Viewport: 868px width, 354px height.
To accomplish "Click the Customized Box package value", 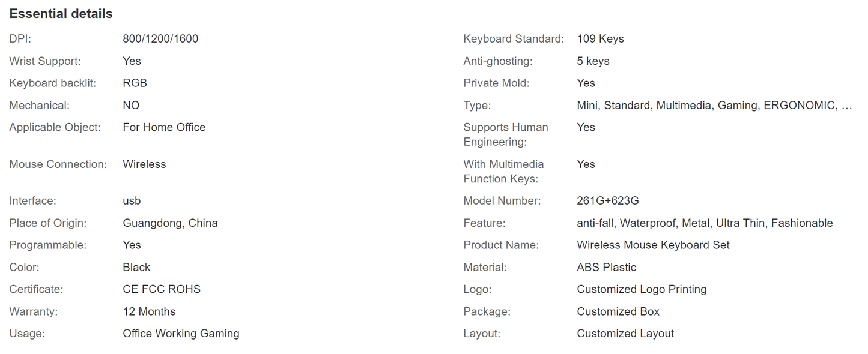I will pyautogui.click(x=618, y=312).
